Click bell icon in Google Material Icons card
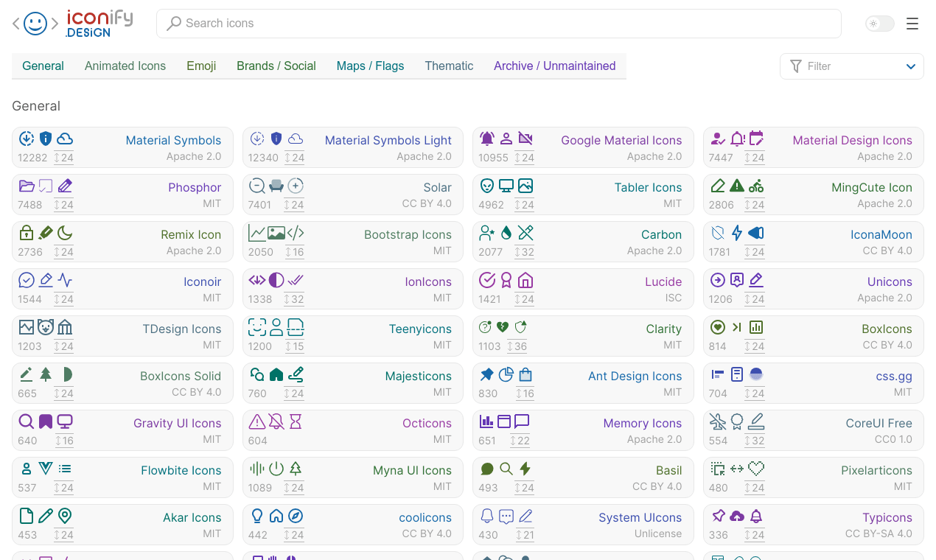 tap(487, 138)
